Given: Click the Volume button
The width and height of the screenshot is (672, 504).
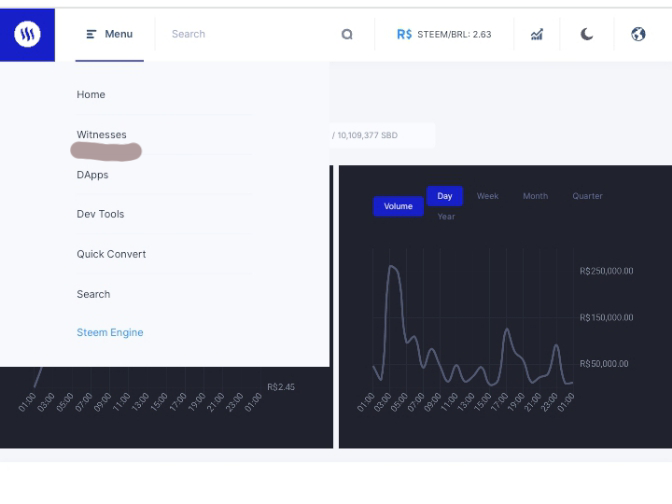Looking at the screenshot, I should point(398,206).
